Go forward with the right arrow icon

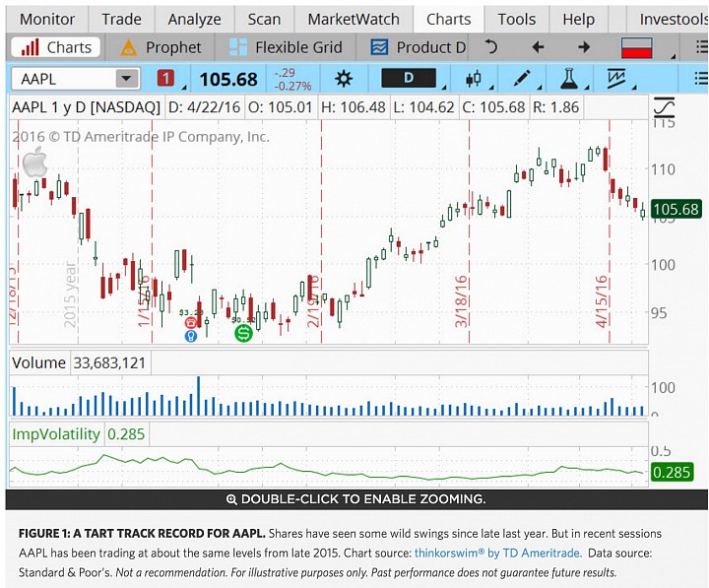click(x=584, y=47)
